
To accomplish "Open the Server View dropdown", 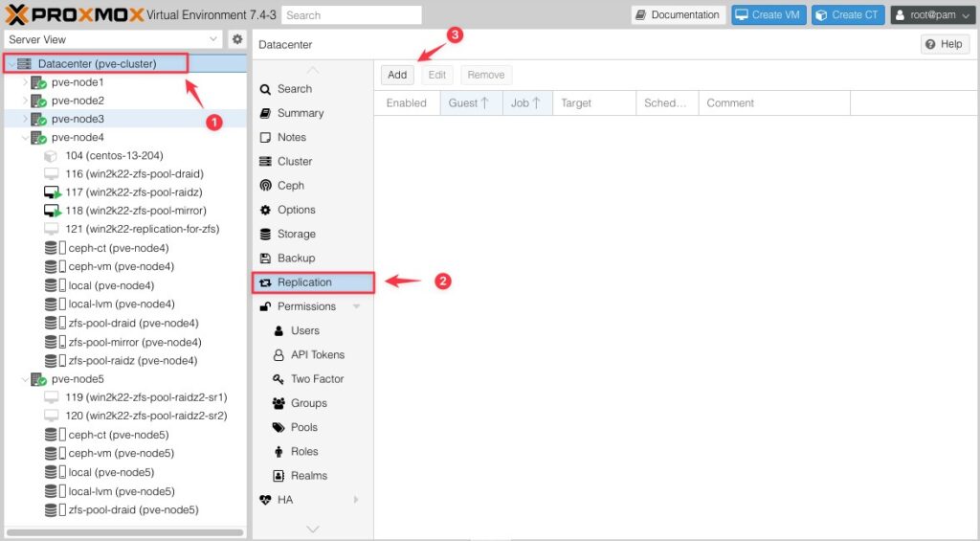I will point(213,39).
